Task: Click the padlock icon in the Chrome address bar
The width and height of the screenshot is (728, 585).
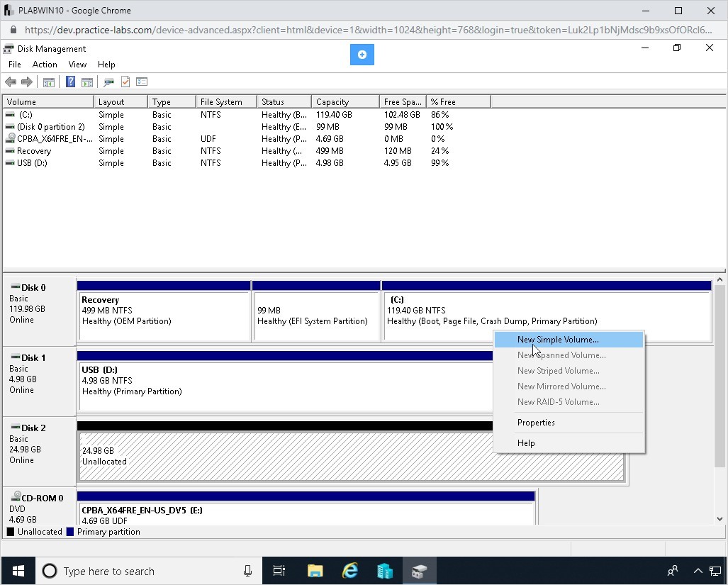Action: 13,30
